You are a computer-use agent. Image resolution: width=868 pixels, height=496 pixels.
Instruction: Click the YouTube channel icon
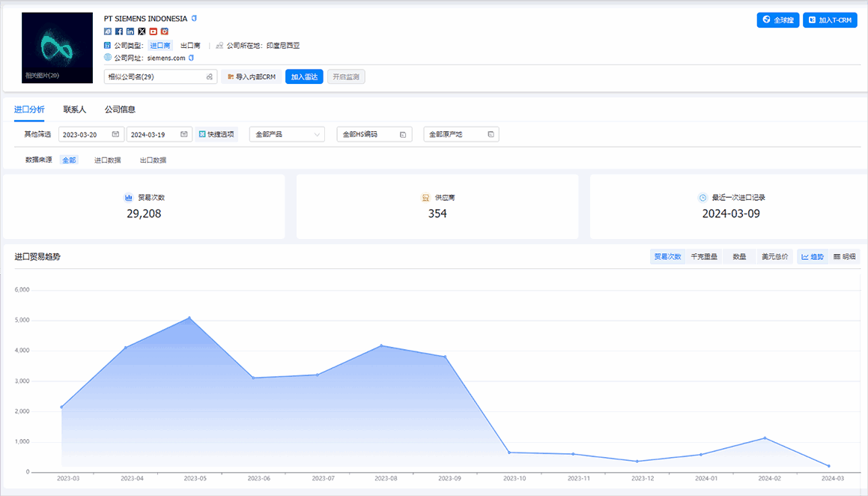click(x=153, y=31)
